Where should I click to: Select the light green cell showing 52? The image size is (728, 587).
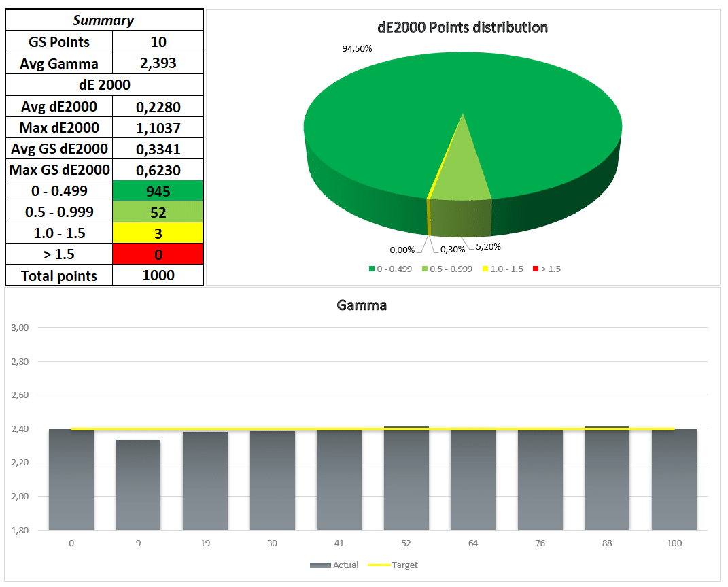point(158,212)
